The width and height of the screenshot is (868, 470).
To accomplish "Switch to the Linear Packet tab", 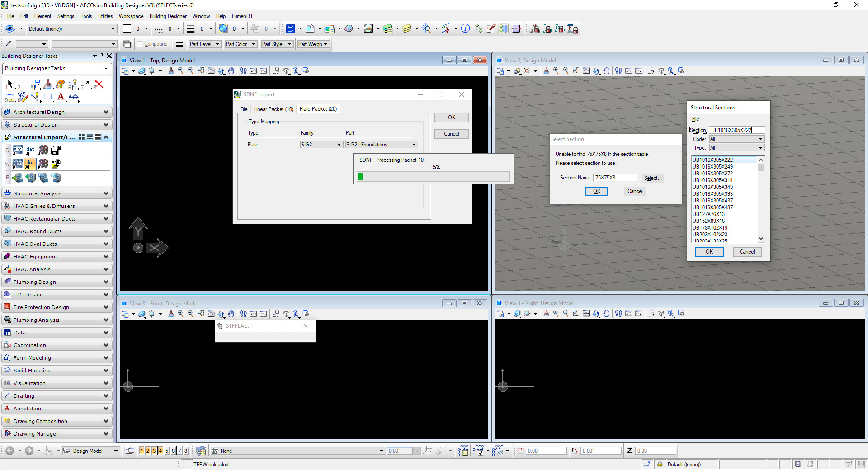I will pyautogui.click(x=274, y=109).
